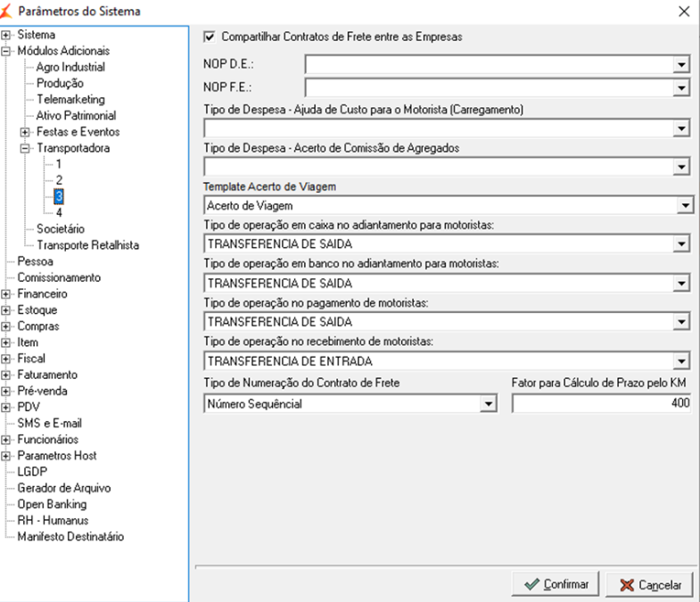The height and width of the screenshot is (602, 700).
Task: Select Ativo Patrimonial in the tree
Action: (76, 116)
